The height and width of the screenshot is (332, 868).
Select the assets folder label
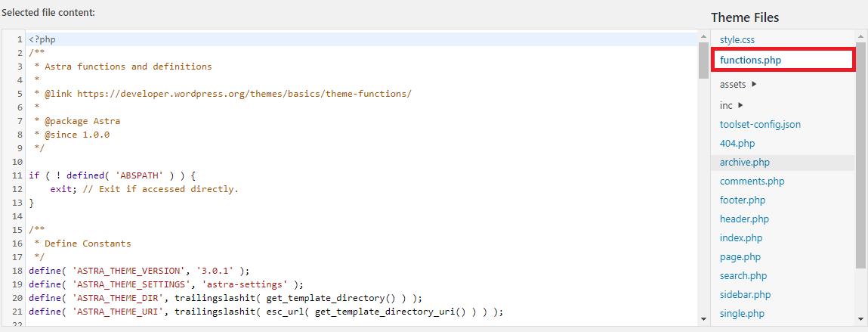[x=734, y=85]
